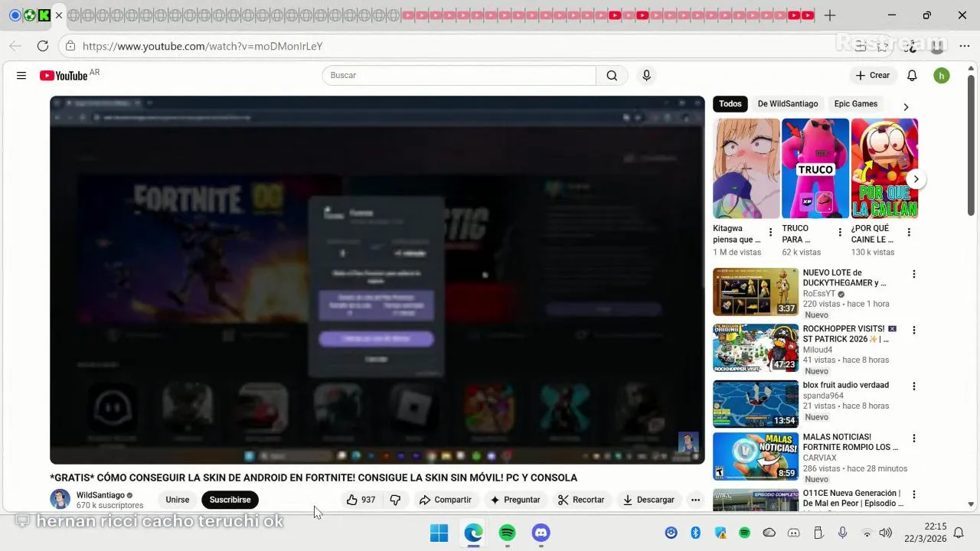Open video title MALAS NOTICIAS! FORTNITE ROMPIO LOS
Screen dimensions: 980x551
pyautogui.click(x=850, y=442)
